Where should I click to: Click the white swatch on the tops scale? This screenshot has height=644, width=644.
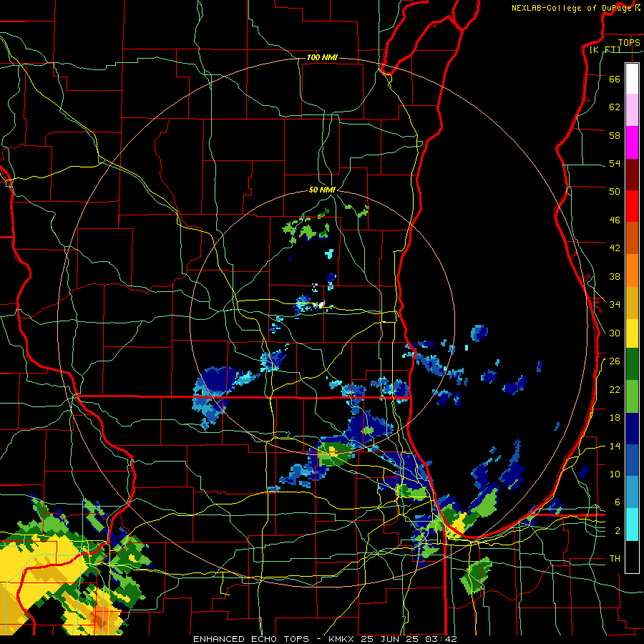[x=632, y=79]
